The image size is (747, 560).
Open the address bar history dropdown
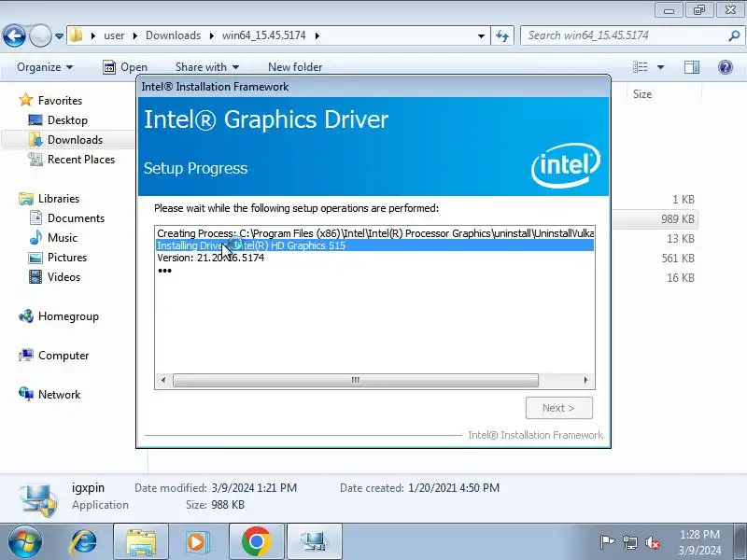[481, 35]
